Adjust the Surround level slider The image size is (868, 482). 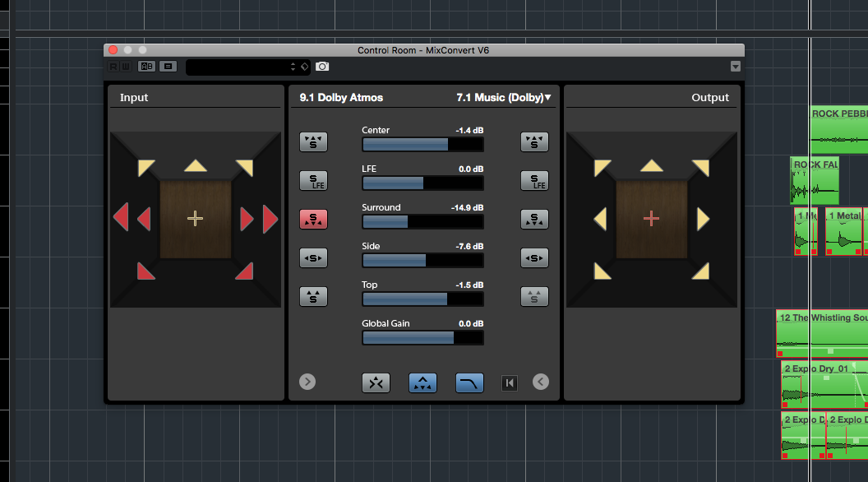tap(423, 222)
